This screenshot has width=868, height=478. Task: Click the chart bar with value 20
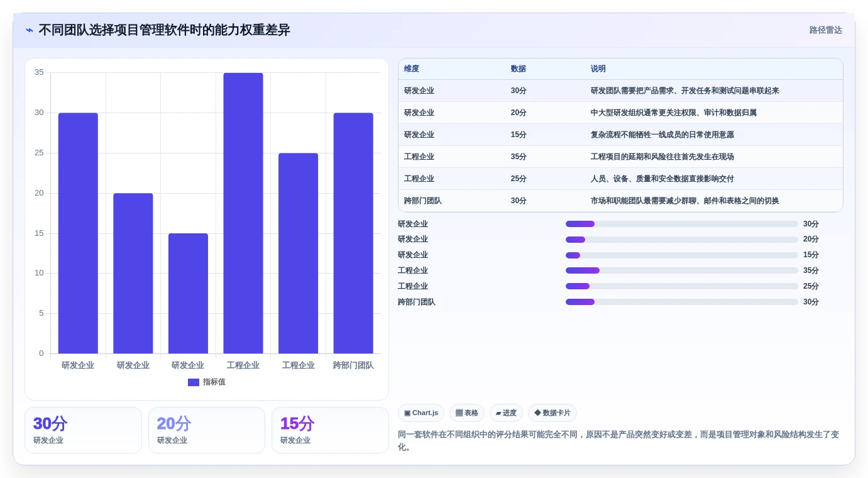(133, 274)
